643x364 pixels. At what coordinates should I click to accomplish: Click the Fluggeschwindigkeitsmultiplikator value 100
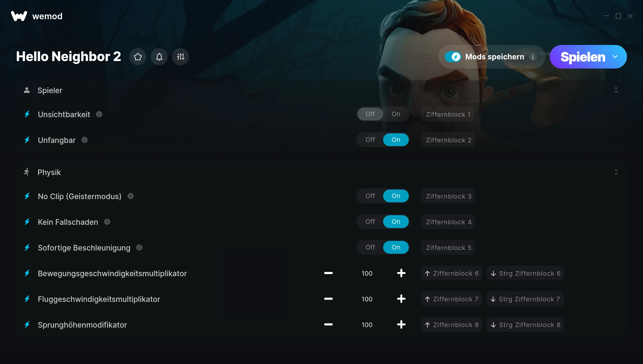[x=367, y=299]
